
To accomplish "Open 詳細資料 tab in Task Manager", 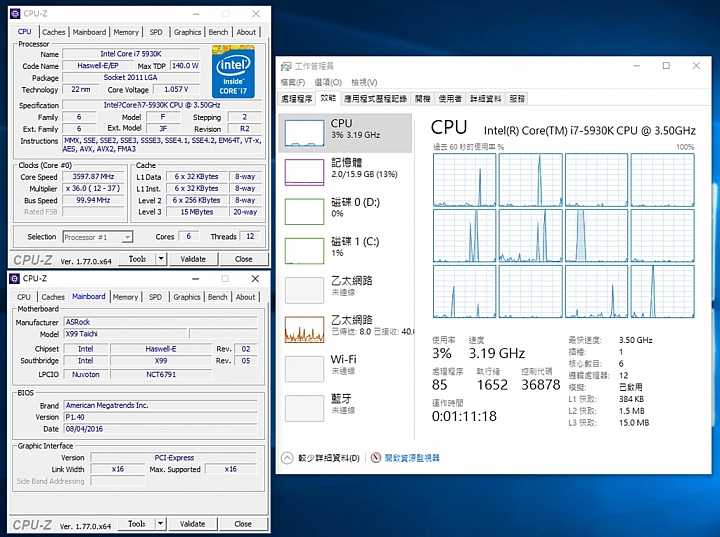I will [486, 99].
